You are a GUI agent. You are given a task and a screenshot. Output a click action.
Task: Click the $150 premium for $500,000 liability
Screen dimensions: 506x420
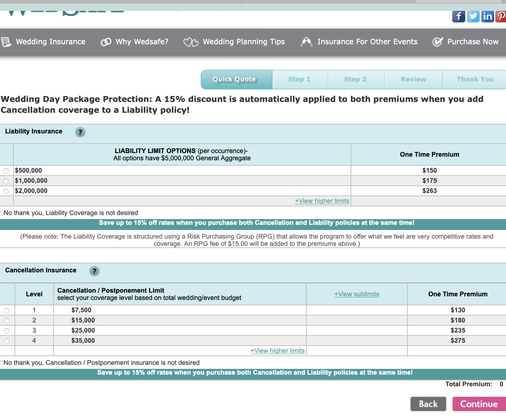click(x=430, y=170)
